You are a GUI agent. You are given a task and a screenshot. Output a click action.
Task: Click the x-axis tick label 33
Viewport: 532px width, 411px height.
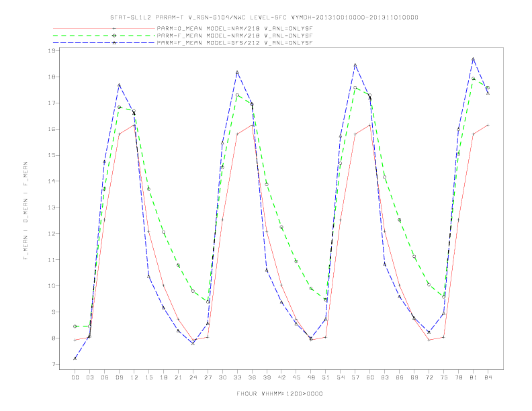click(x=237, y=377)
